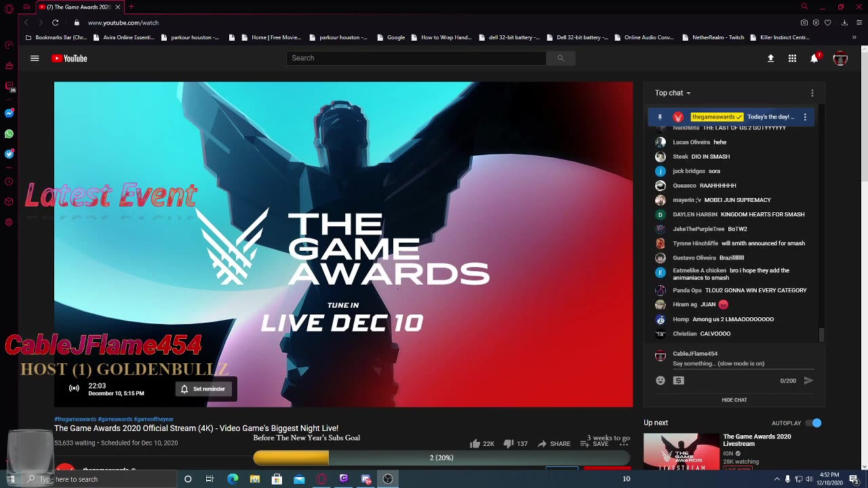
Task: Open Messenger in Opera sidebar
Action: (9, 113)
